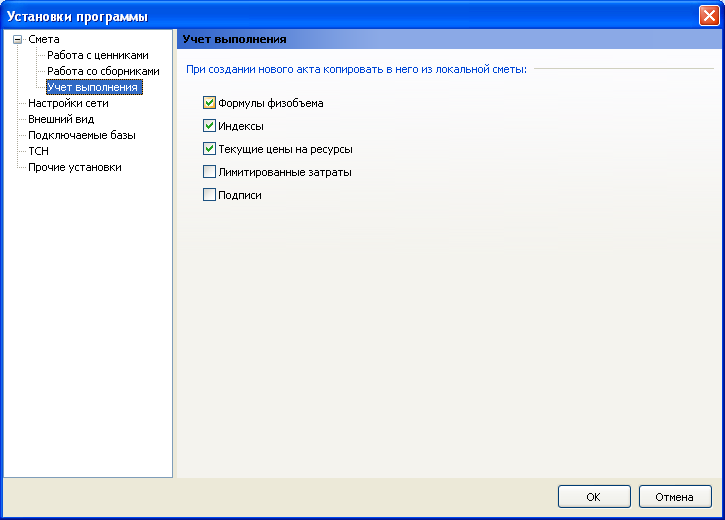Select the ТСН tree item
The height and width of the screenshot is (520, 725).
click(x=38, y=151)
